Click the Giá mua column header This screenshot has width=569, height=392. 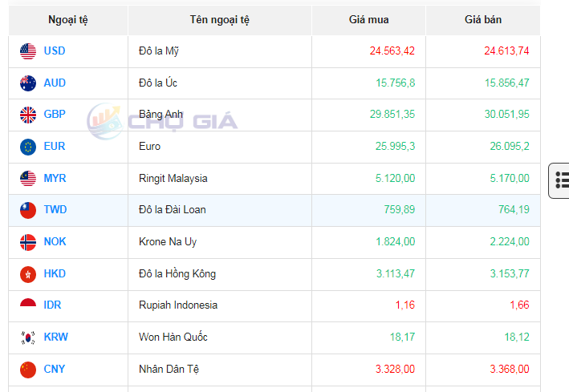click(x=368, y=20)
